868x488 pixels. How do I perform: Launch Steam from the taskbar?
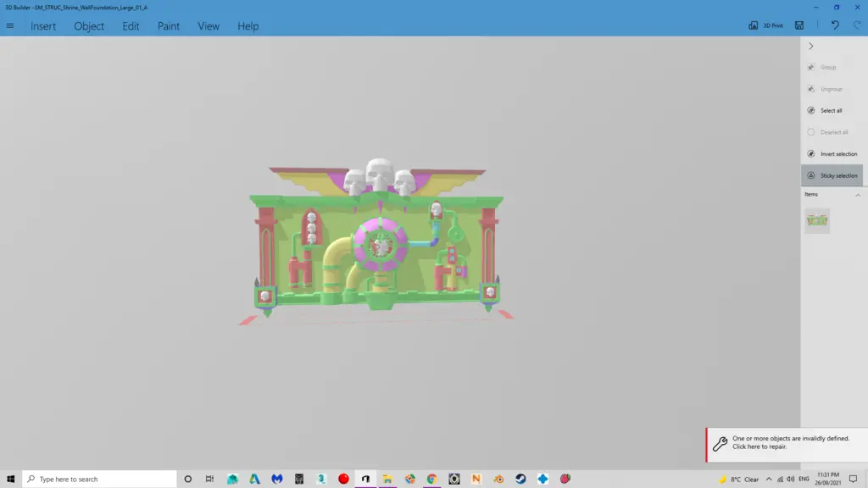(520, 479)
